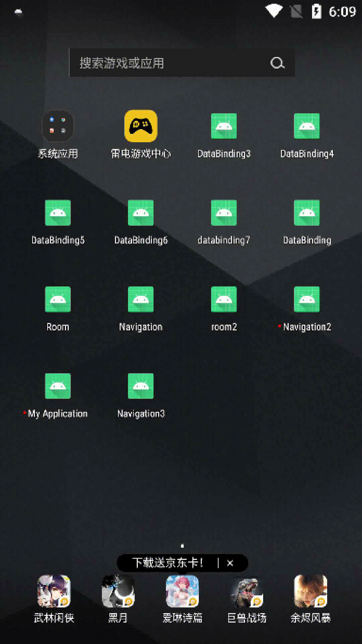The image size is (362, 644).
Task: Launch 巨兽战场 game in dock
Action: pyautogui.click(x=247, y=591)
